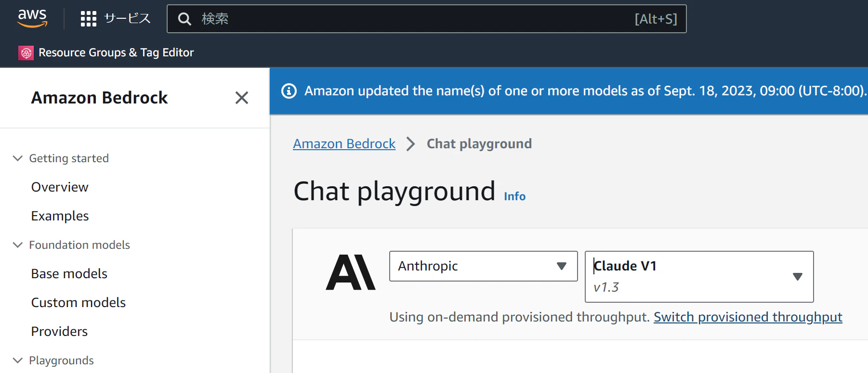Viewport: 868px width, 373px height.
Task: Click Switch provisioned throughput link
Action: click(x=748, y=317)
